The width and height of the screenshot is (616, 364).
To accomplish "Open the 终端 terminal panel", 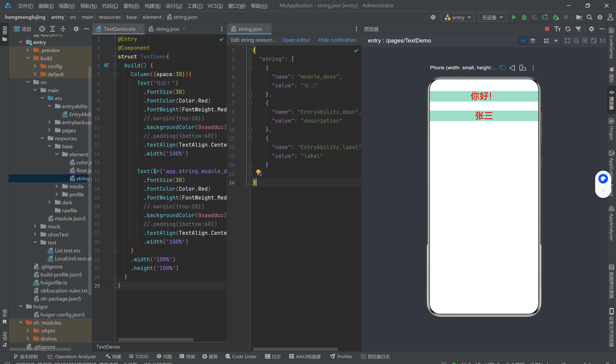I will click(187, 356).
